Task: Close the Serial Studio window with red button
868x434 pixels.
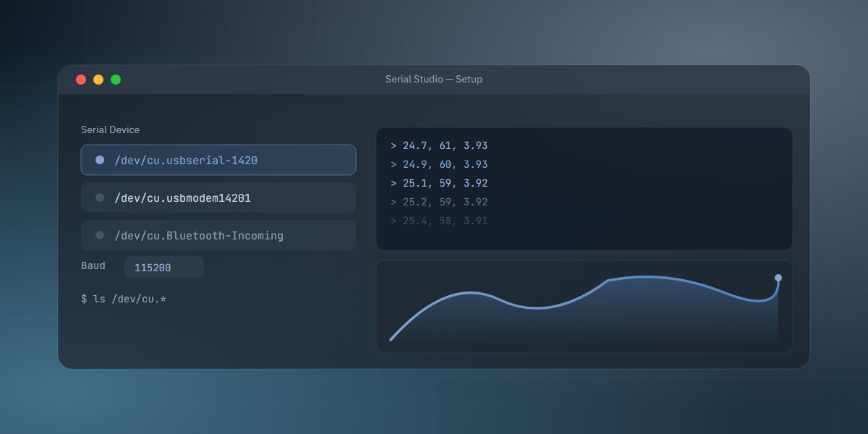Action: click(x=81, y=80)
